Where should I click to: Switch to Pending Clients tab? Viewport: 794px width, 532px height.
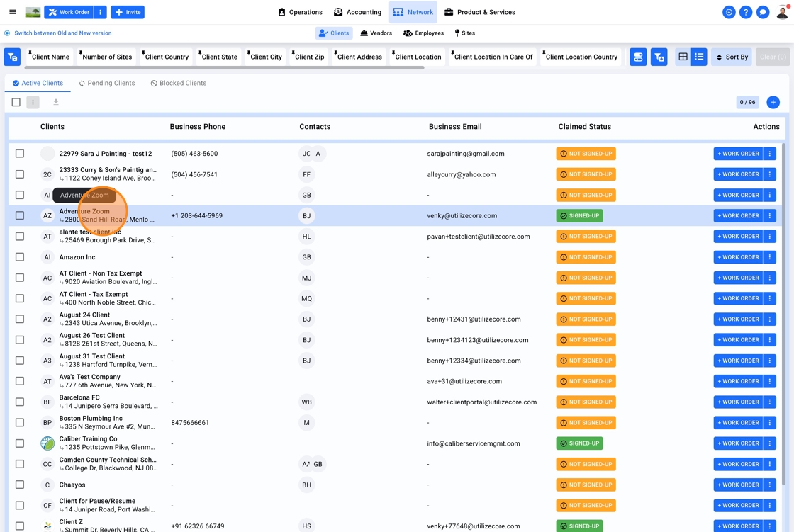click(x=107, y=83)
